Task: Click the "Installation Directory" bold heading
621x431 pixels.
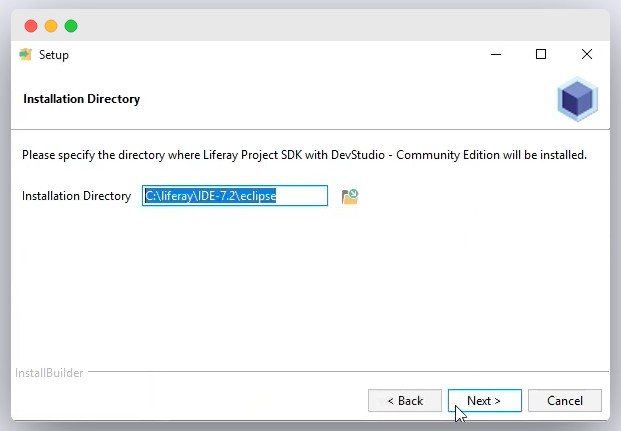Action: 82,99
